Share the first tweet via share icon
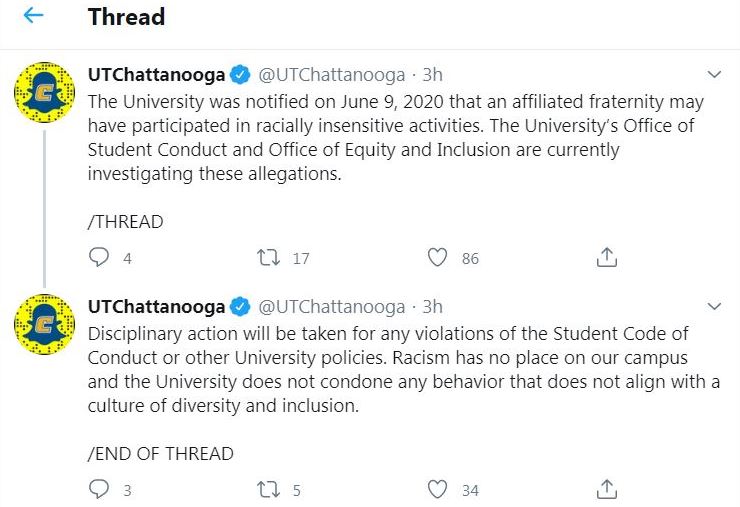Viewport: 740px width, 507px height. tap(606, 257)
